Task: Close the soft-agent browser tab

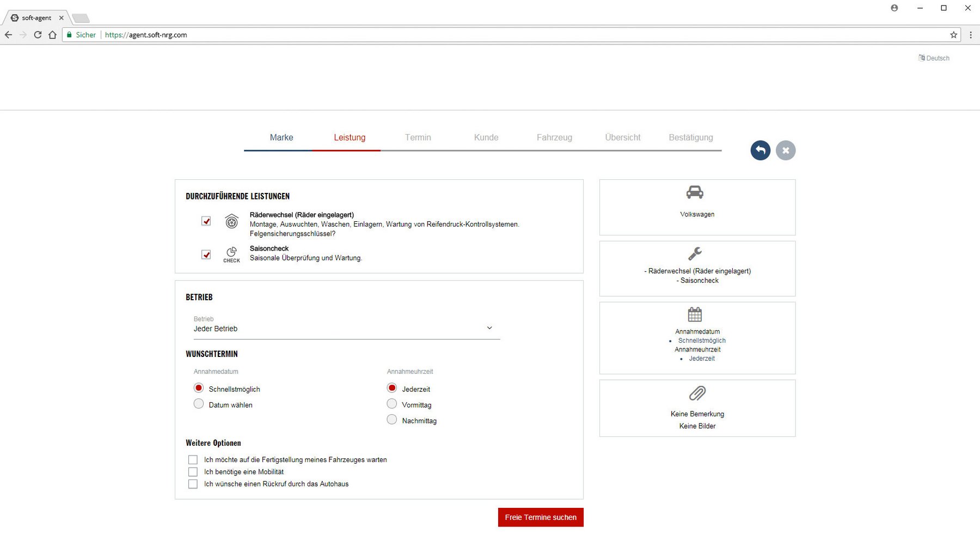Action: click(62, 18)
